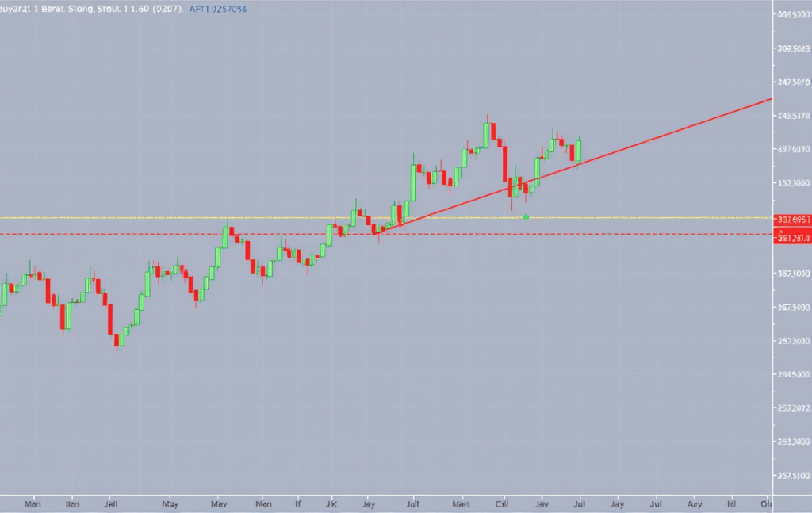Click the 'Jav' label on the time axis
Viewport: 812px width, 513px height.
542,503
